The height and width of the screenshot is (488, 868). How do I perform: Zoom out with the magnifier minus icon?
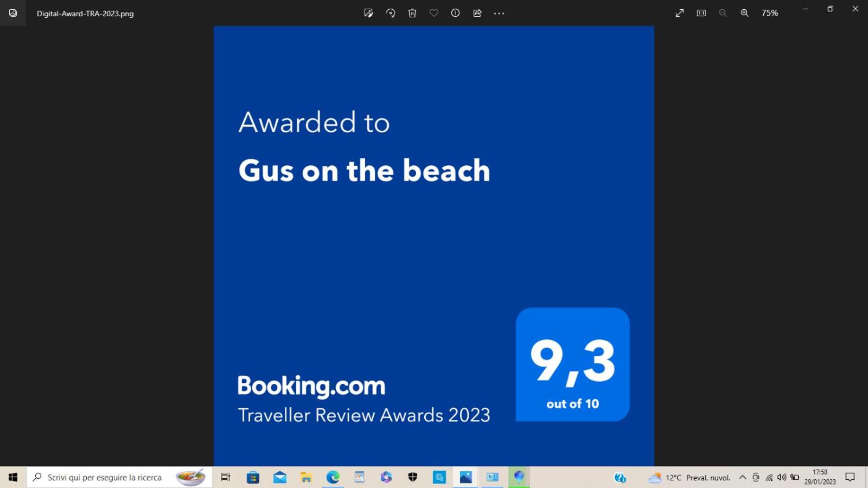click(x=723, y=13)
